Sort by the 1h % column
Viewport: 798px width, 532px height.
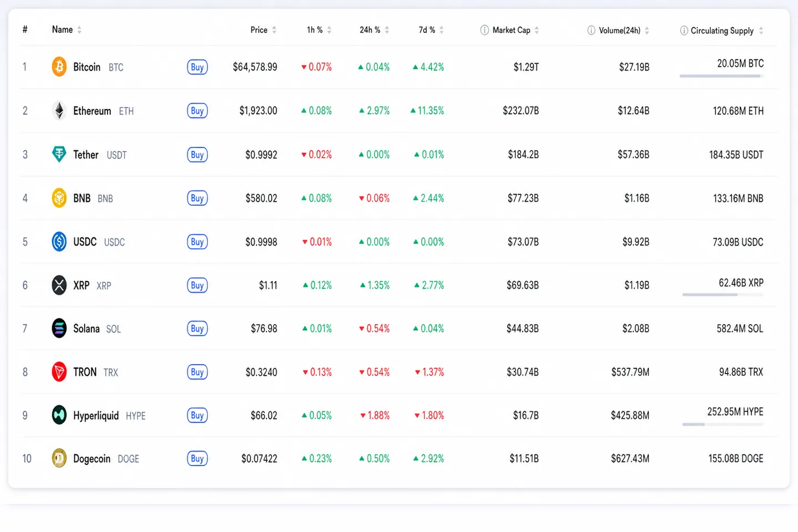click(x=319, y=30)
